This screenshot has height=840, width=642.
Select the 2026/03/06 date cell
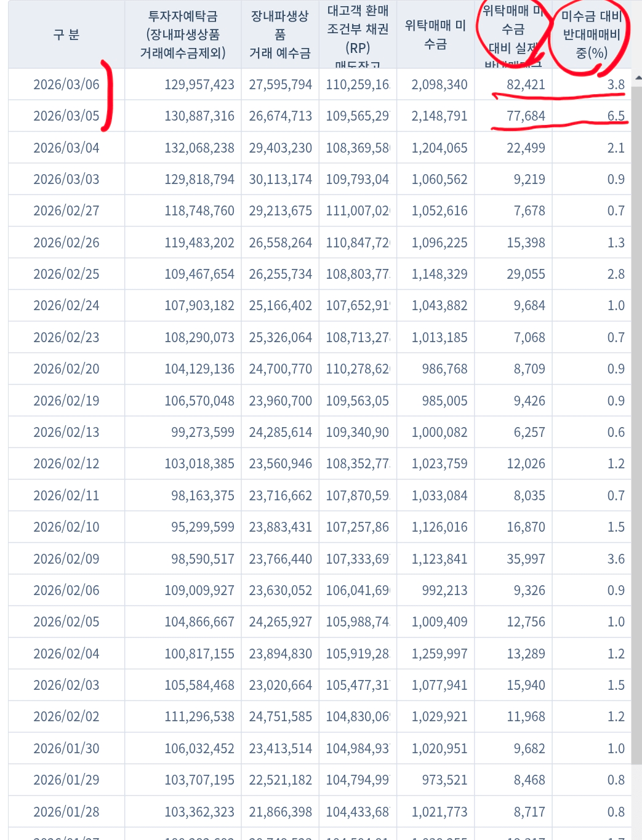click(x=66, y=84)
